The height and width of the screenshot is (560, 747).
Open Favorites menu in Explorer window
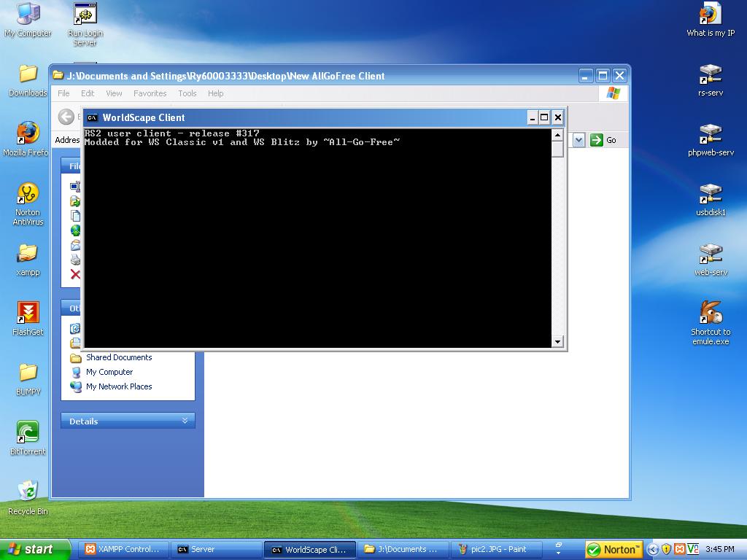[x=150, y=93]
